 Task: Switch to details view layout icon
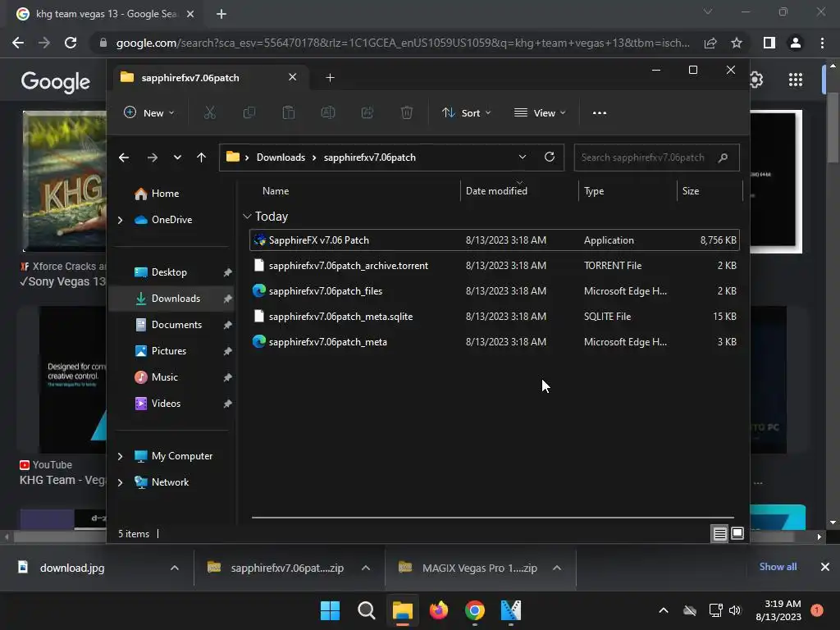[719, 533]
